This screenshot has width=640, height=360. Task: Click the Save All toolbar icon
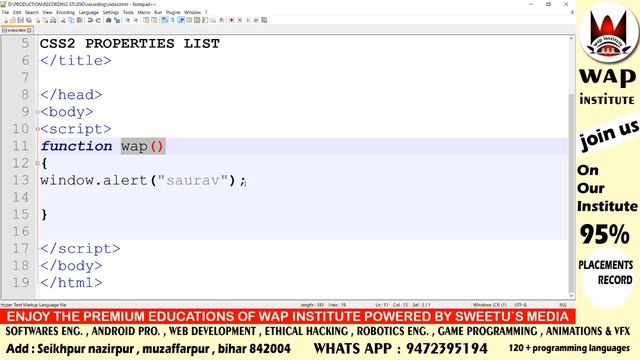click(x=29, y=20)
